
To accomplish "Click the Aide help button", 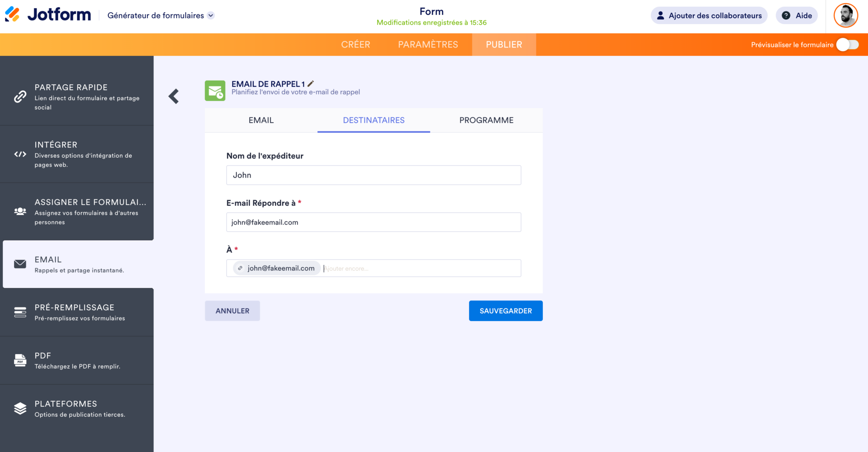I will tap(796, 15).
